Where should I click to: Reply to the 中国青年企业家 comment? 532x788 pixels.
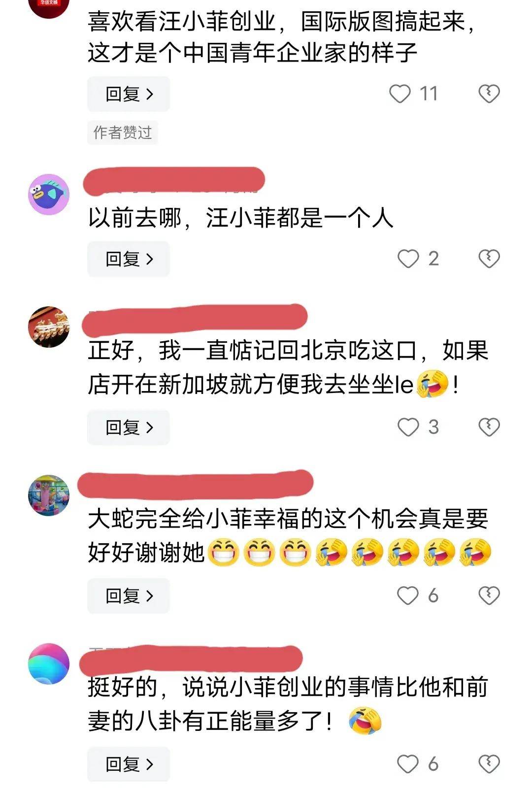pos(129,94)
